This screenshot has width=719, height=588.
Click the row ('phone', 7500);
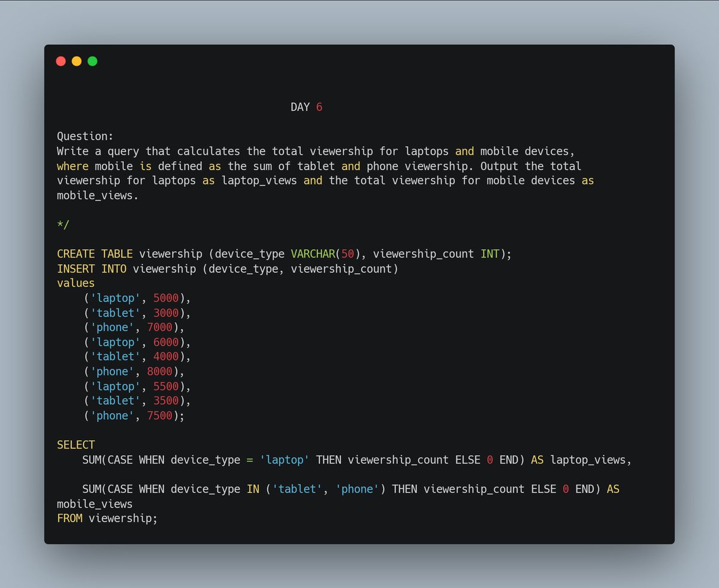click(134, 416)
